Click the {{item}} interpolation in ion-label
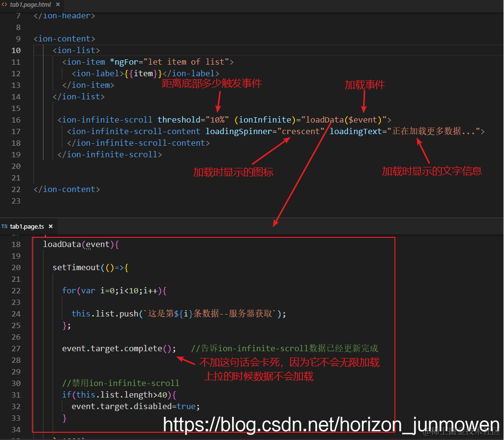504x440 pixels. point(143,73)
